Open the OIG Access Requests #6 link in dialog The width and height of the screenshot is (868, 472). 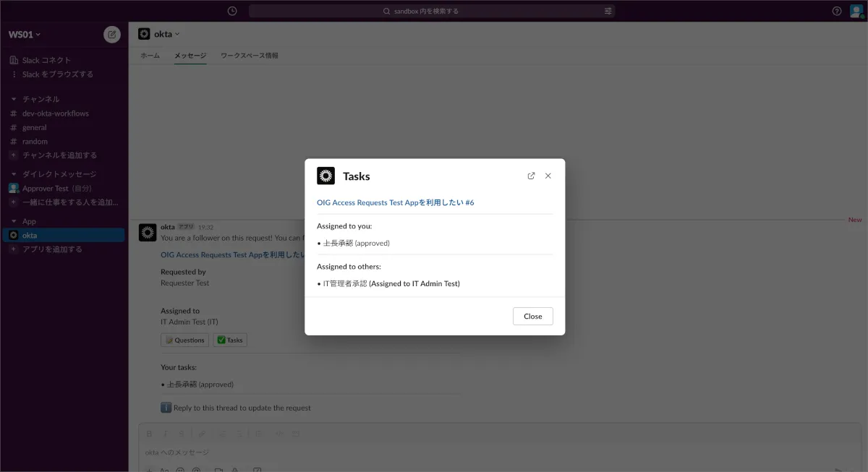395,203
